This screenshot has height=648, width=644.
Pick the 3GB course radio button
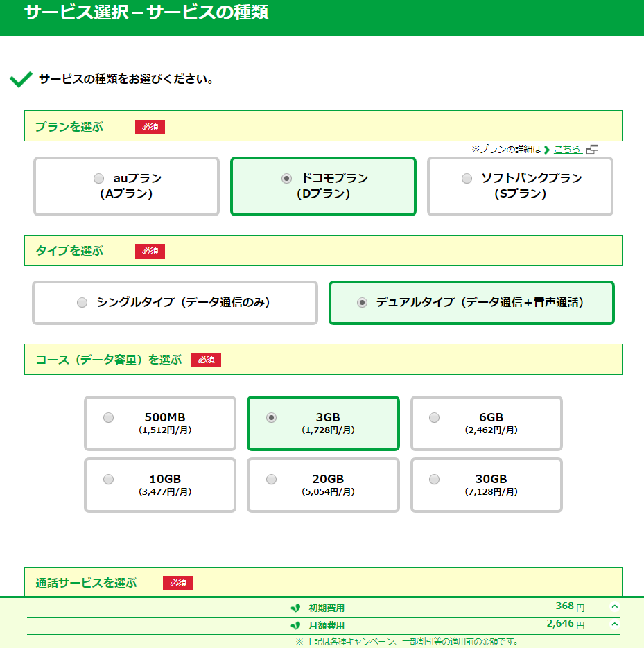271,417
